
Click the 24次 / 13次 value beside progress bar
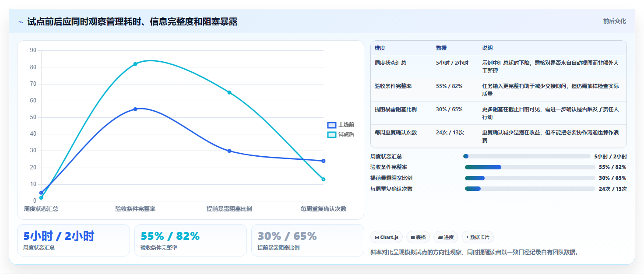[613, 189]
